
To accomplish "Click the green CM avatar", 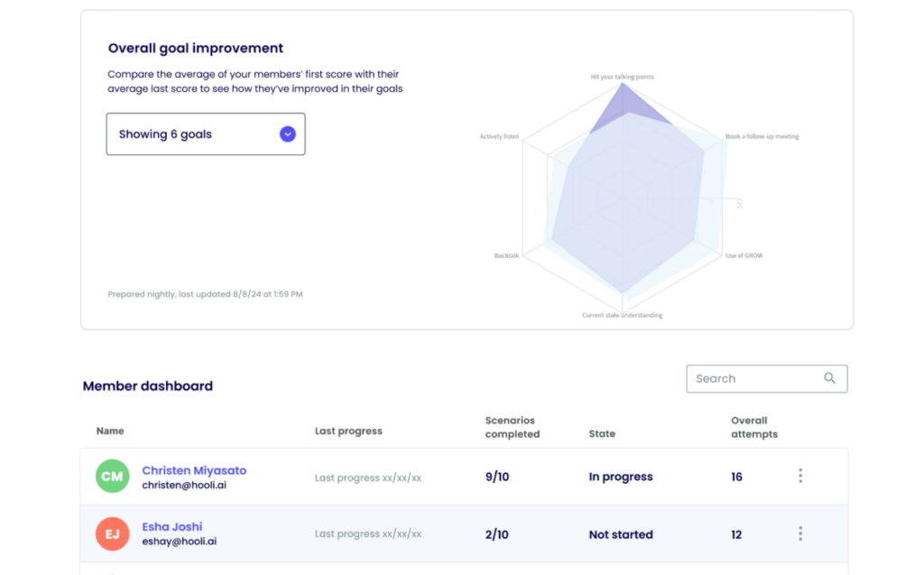I will pos(113,477).
